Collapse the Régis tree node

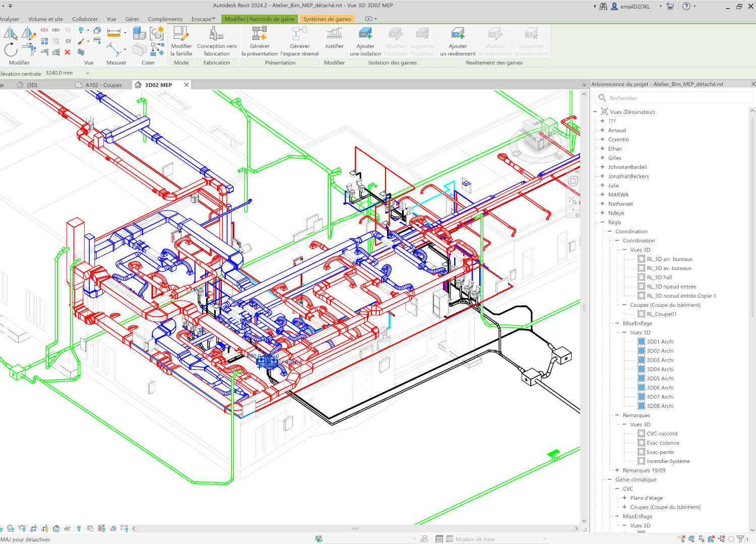click(x=602, y=222)
